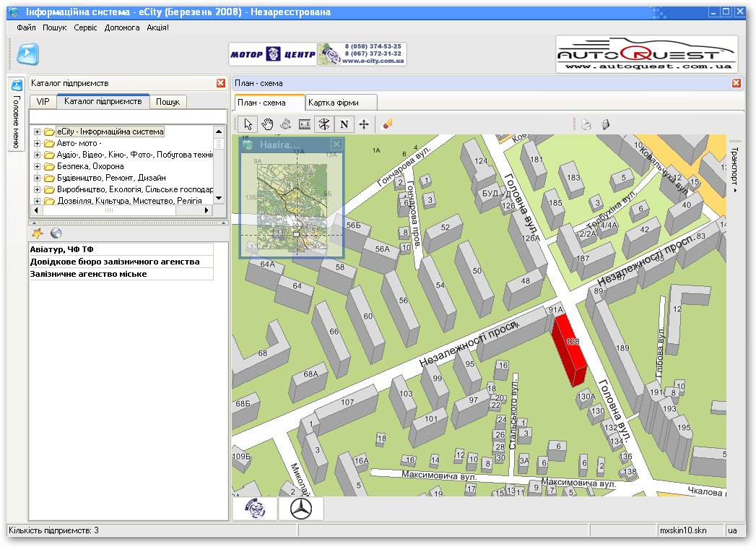The width and height of the screenshot is (756, 547).
Task: Activate the ruler measure tool
Action: click(305, 124)
